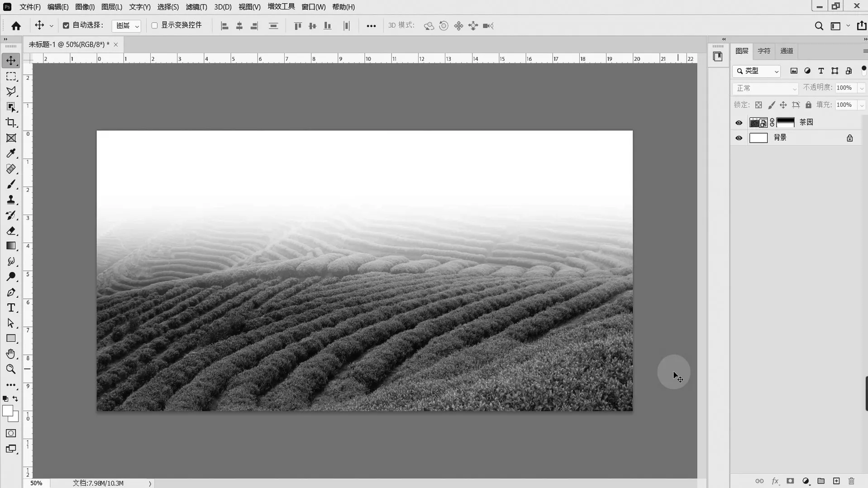
Task: Open the 滤镜(T) menu
Action: [x=196, y=7]
